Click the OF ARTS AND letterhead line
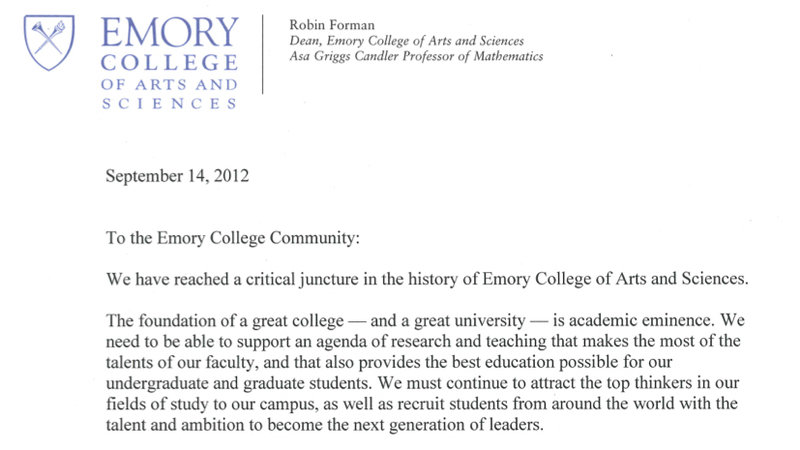This screenshot has height=450, width=800. 170,85
